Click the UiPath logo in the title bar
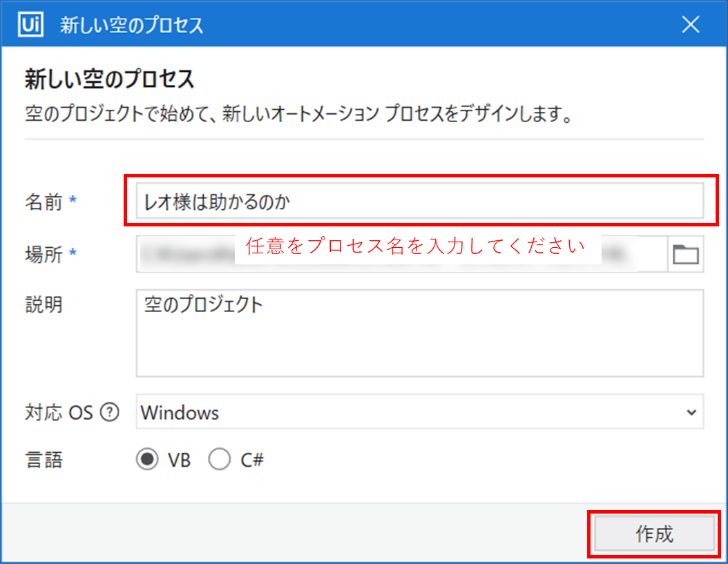The image size is (728, 564). click(x=30, y=23)
